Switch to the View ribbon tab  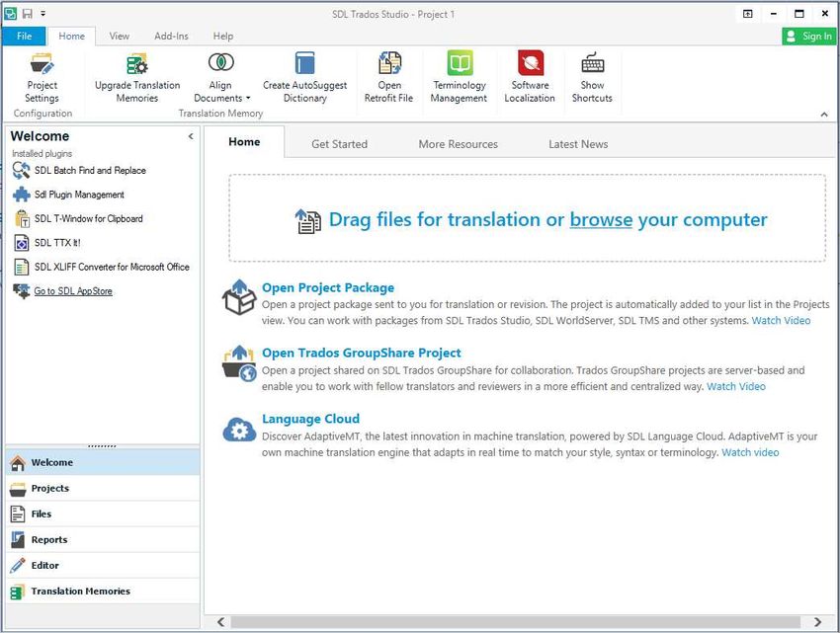(x=119, y=36)
